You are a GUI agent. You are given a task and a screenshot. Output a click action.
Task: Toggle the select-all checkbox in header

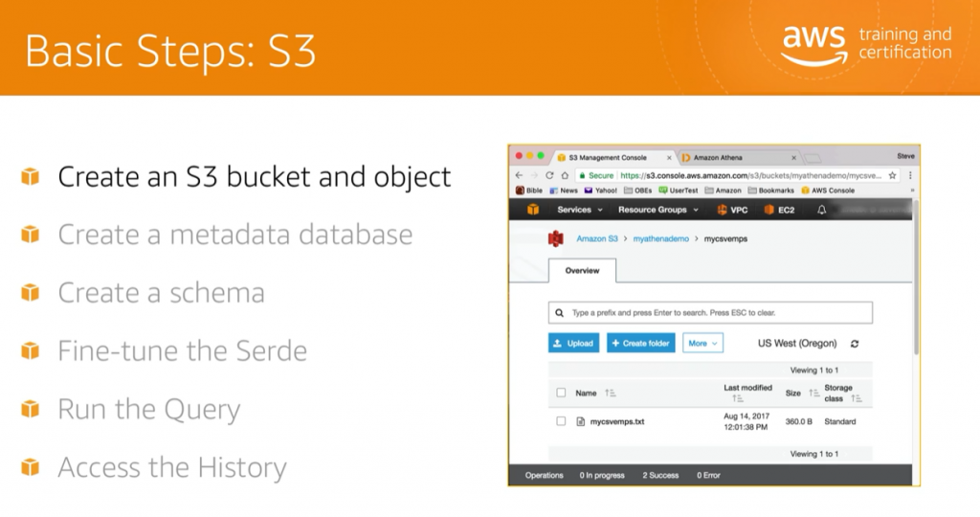click(561, 393)
